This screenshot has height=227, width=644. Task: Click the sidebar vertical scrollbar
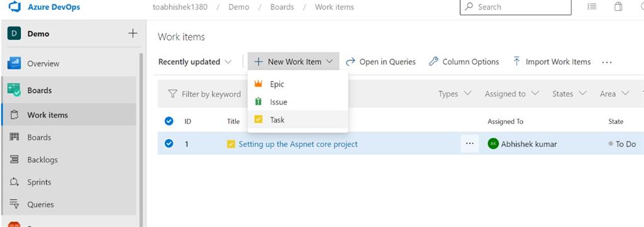142,140
